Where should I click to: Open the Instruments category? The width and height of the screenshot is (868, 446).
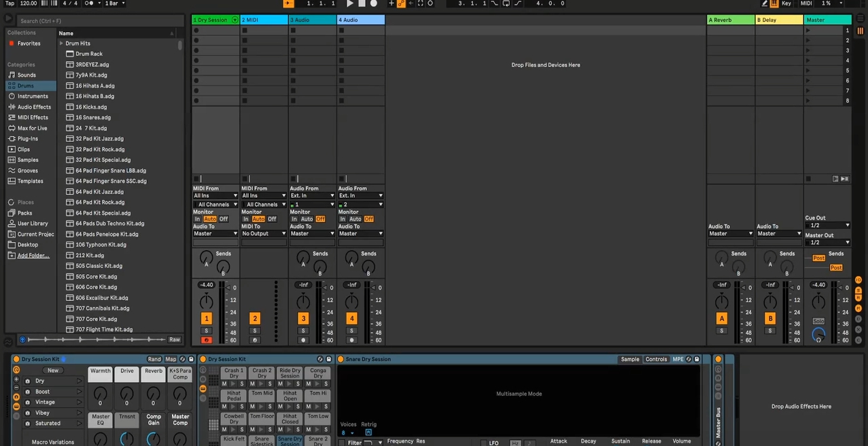coord(33,97)
